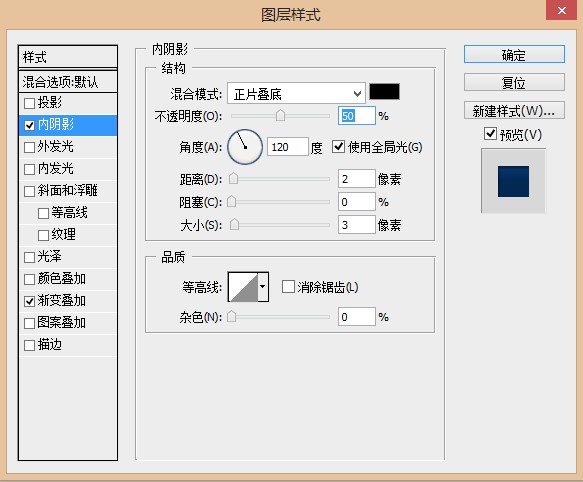Click the layer style preview thumbnail

(x=513, y=181)
